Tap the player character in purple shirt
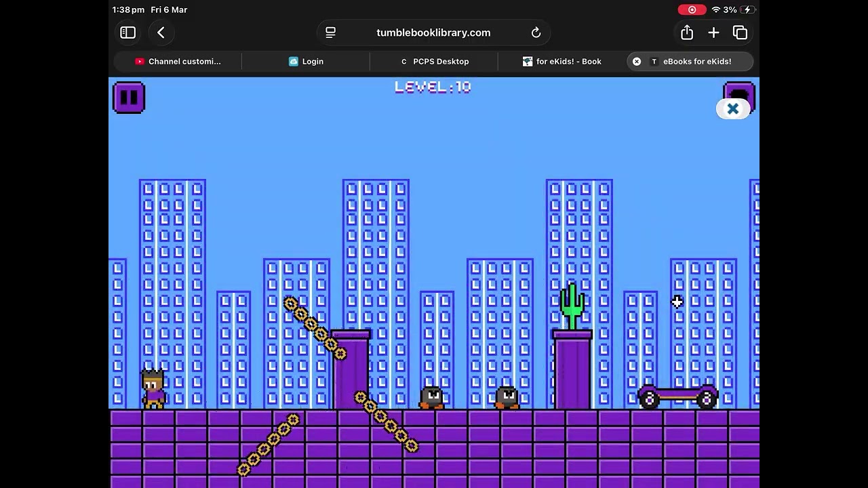 coord(153,388)
